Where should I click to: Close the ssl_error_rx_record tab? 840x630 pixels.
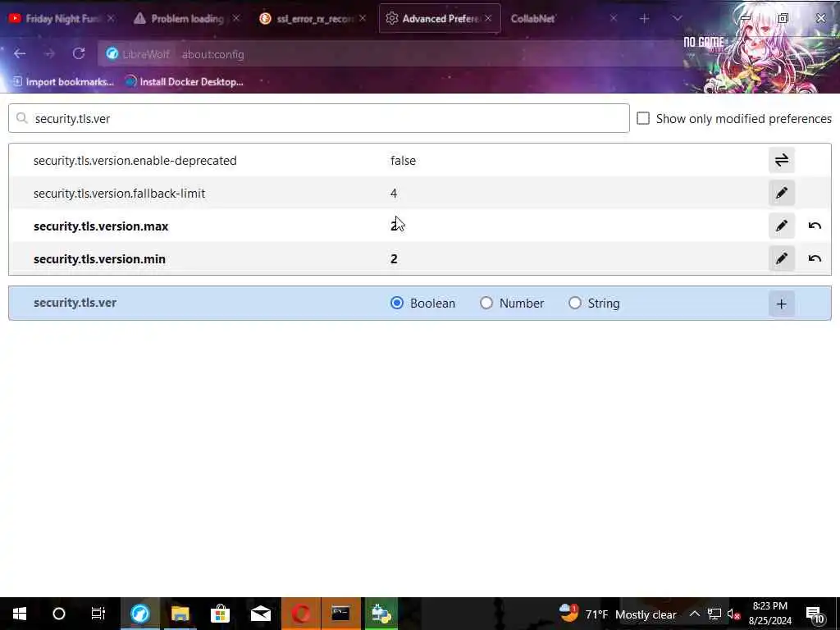pyautogui.click(x=362, y=18)
